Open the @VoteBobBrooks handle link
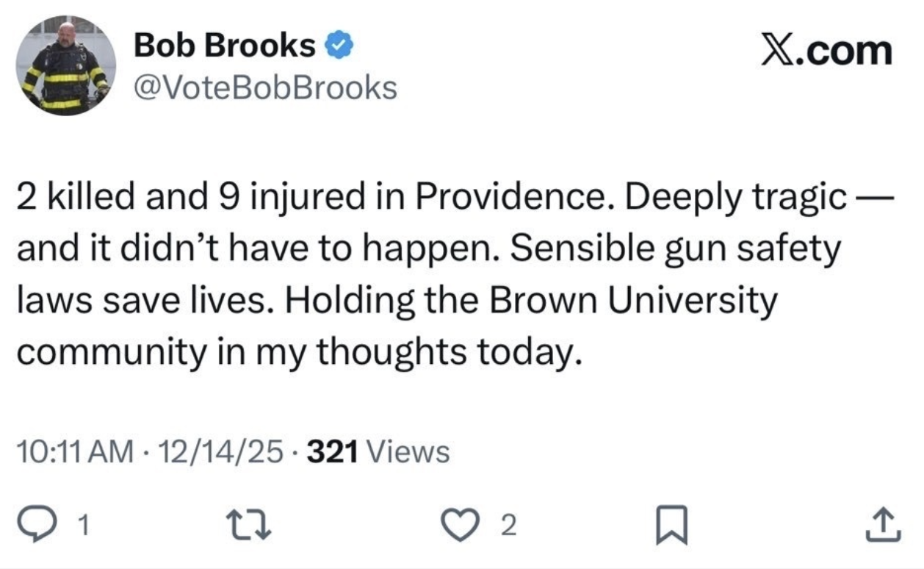The height and width of the screenshot is (569, 924). tap(264, 88)
